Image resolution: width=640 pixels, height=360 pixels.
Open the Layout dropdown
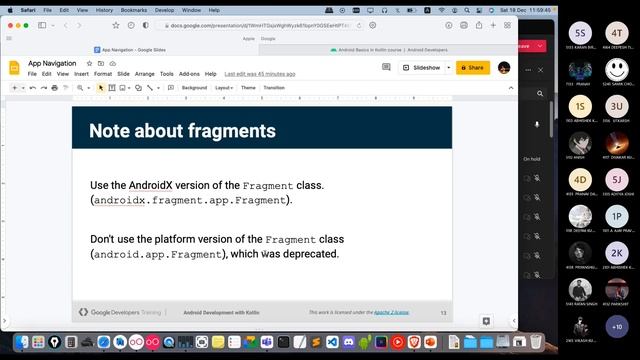[224, 88]
